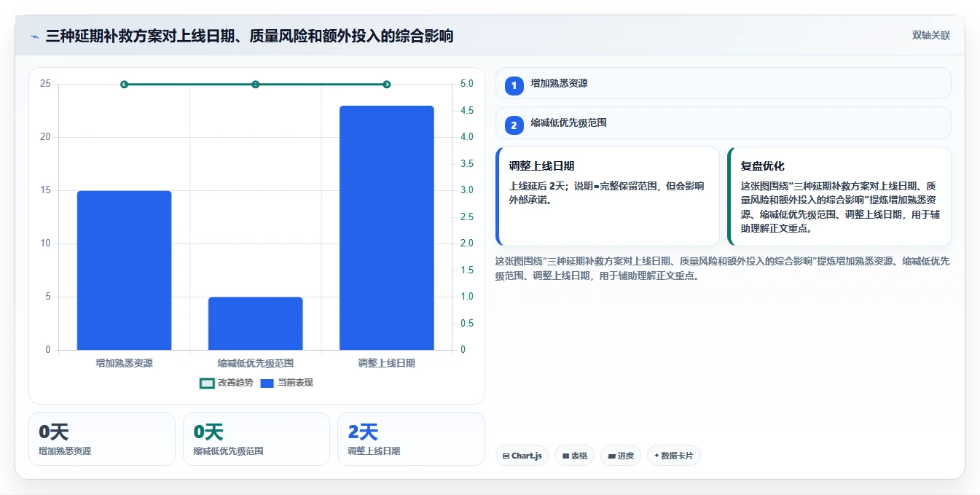
Task: Click the summary paragraph below the cards
Action: click(724, 268)
